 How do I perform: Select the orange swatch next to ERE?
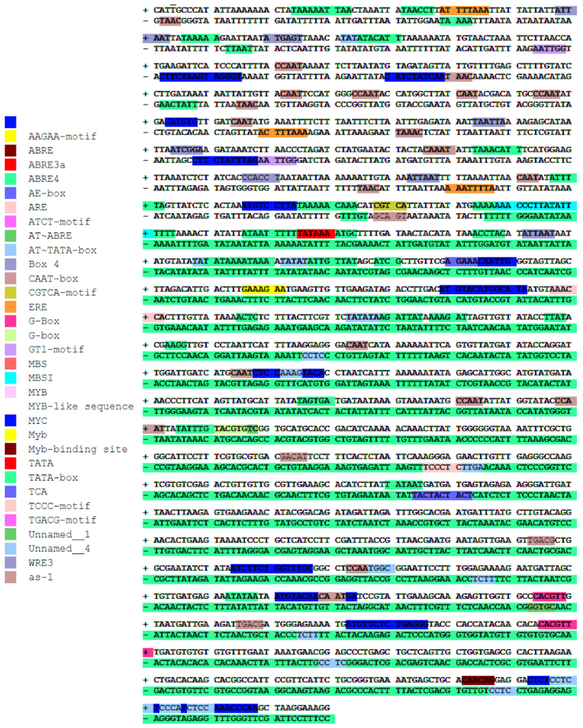10,307
